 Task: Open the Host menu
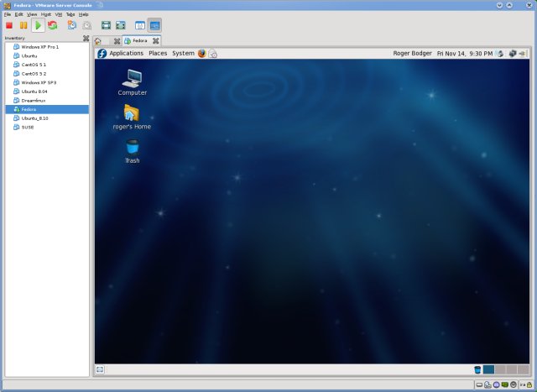tap(46, 14)
